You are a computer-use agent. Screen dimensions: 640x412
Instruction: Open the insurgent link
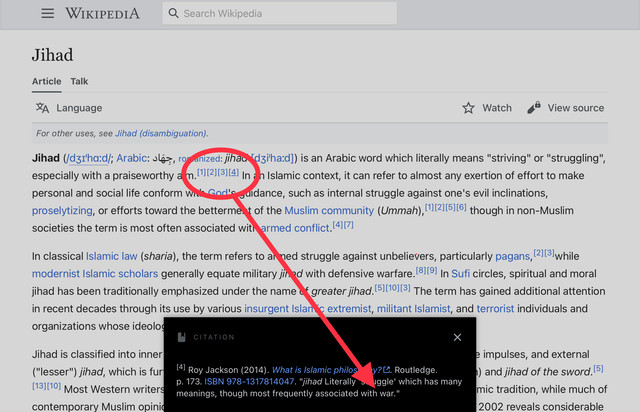pos(267,309)
